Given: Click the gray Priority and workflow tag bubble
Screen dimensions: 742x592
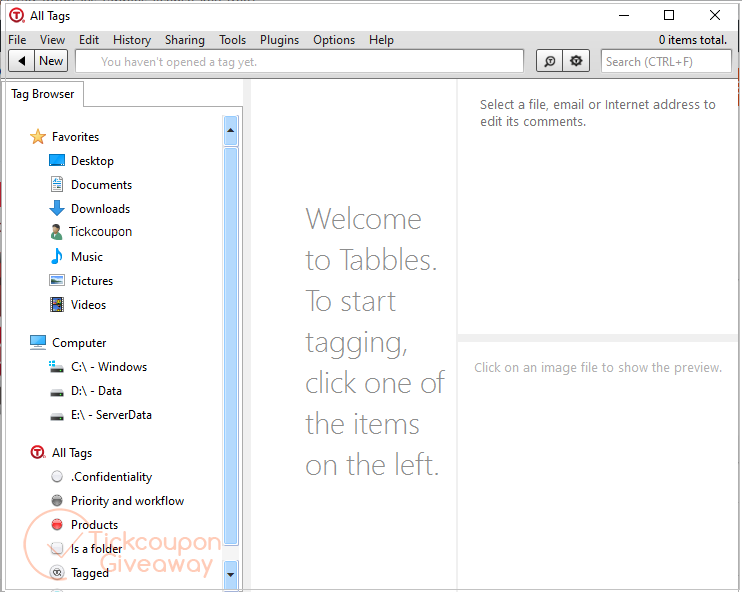Looking at the screenshot, I should (x=57, y=500).
